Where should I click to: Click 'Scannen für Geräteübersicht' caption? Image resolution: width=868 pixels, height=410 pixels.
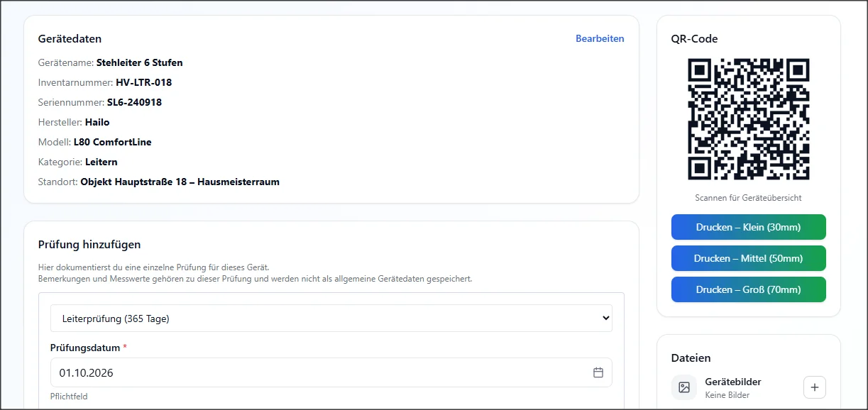749,198
